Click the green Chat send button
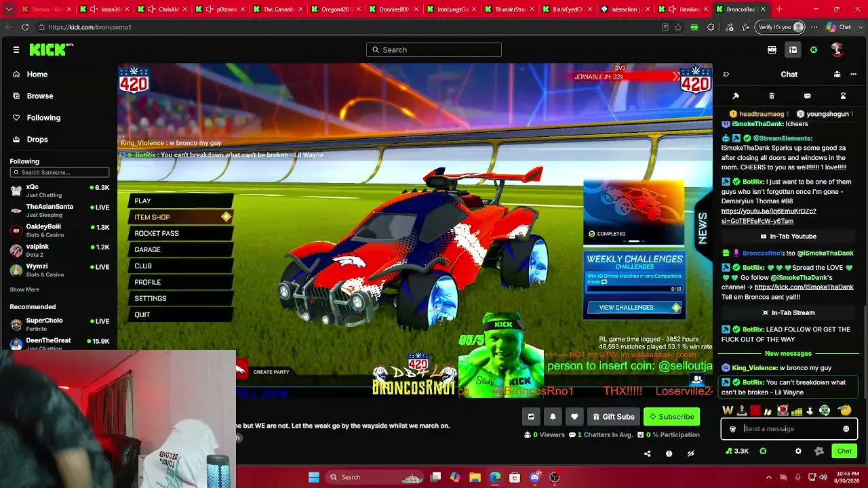 pos(844,451)
